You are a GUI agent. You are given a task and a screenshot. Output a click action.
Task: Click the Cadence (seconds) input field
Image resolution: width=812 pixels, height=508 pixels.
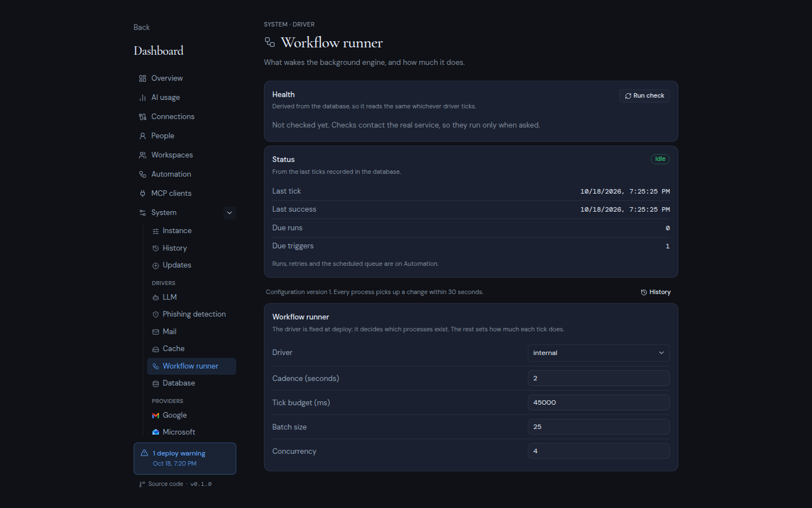tap(599, 378)
